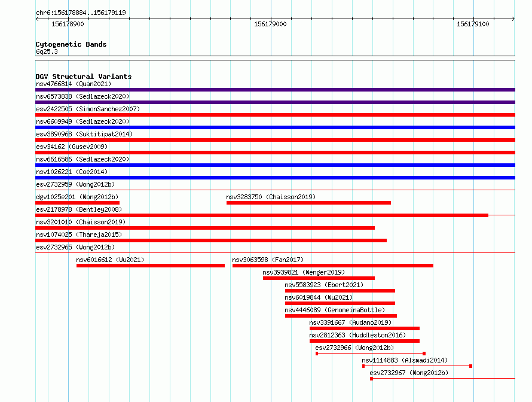Click the 156178900 ruler position
The width and height of the screenshot is (532, 402).
pyautogui.click(x=68, y=24)
